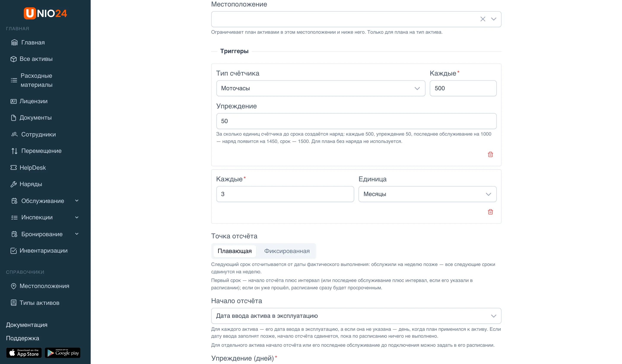Click the Каждые field containing 500
Screen dimensions: 622x364
(463, 88)
